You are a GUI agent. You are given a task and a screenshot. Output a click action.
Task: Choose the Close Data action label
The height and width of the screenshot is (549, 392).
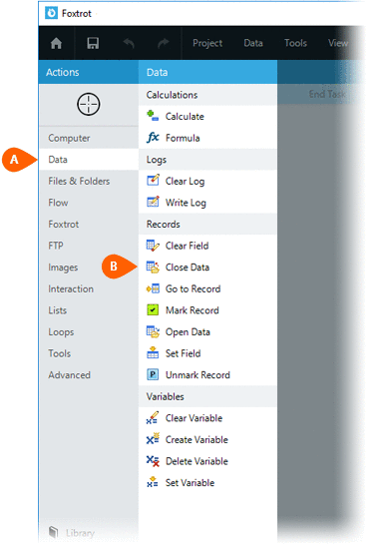[x=188, y=268]
